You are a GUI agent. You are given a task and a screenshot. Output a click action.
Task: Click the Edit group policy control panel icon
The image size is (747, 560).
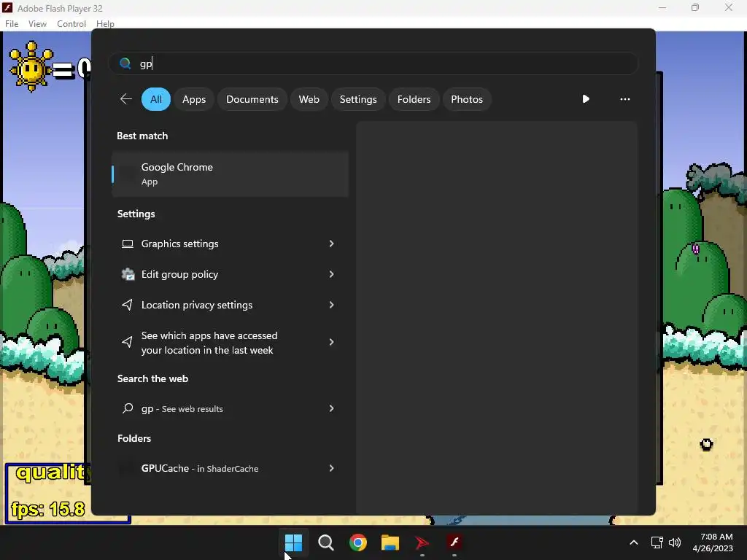click(128, 274)
